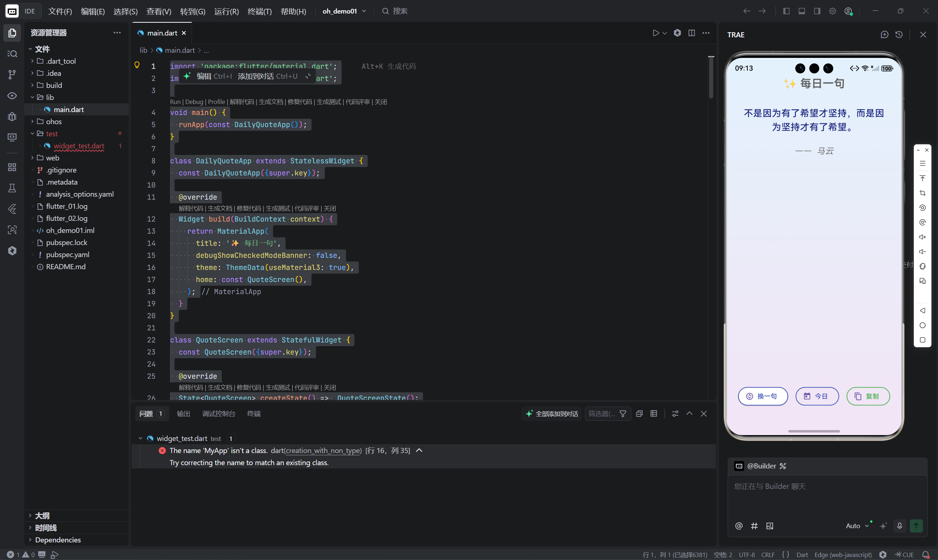
Task: Open the Auto model dropdown
Action: 857,526
